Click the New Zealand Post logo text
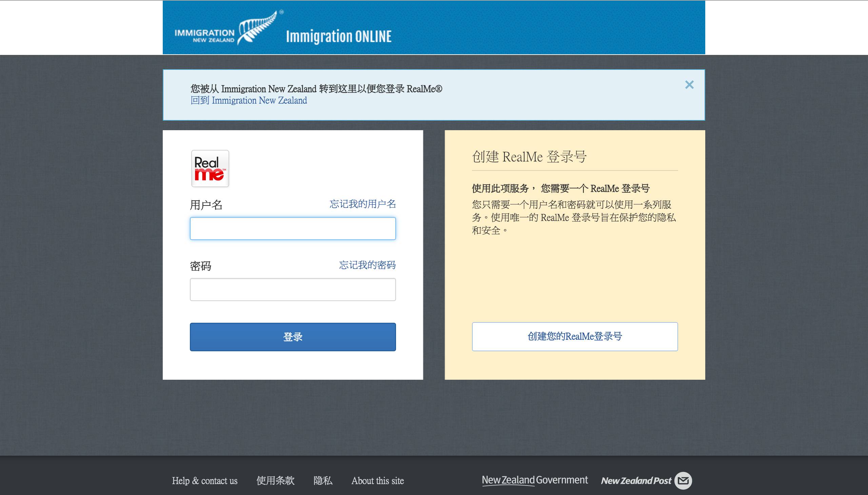The height and width of the screenshot is (495, 868). pos(636,481)
